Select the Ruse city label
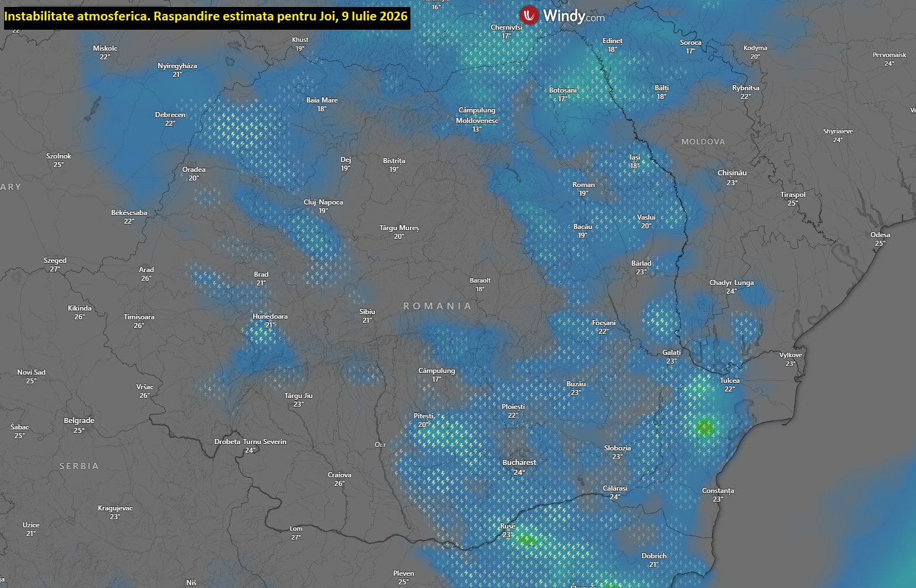Screen dimensions: 916x588 508,526
